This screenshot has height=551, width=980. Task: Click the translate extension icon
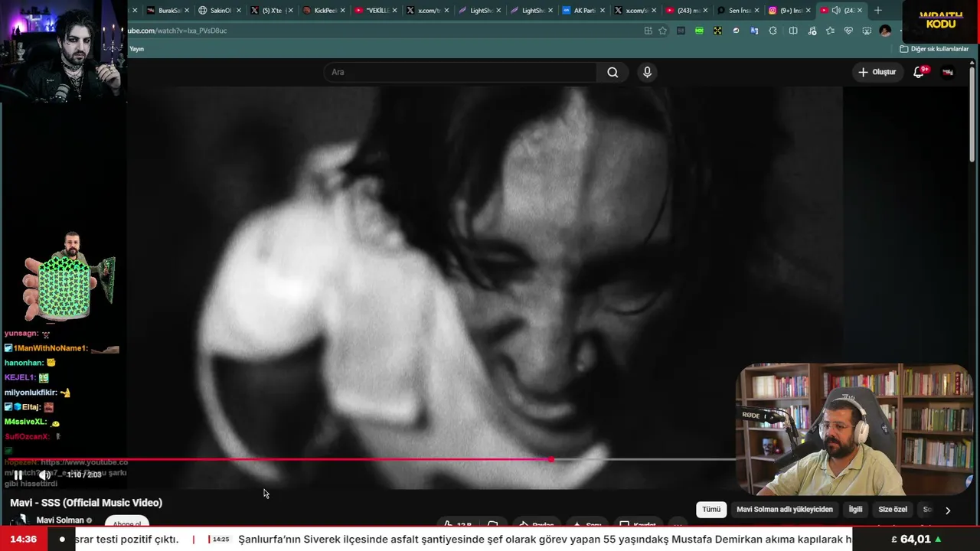click(x=754, y=31)
